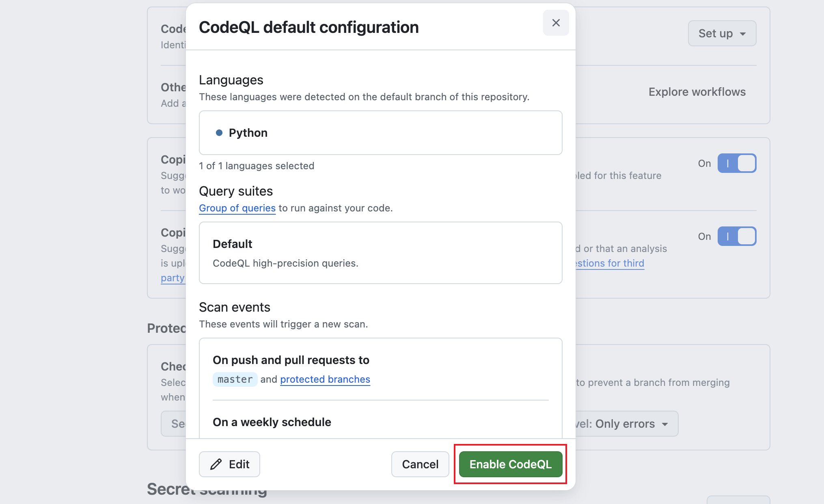
Task: Expand the Set up dropdown
Action: [722, 33]
